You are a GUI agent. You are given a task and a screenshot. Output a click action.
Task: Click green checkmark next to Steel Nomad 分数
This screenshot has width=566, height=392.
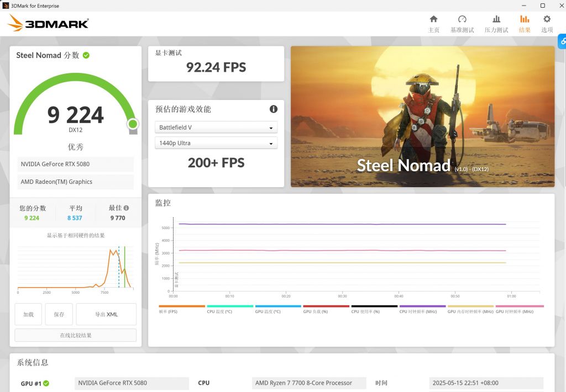86,55
